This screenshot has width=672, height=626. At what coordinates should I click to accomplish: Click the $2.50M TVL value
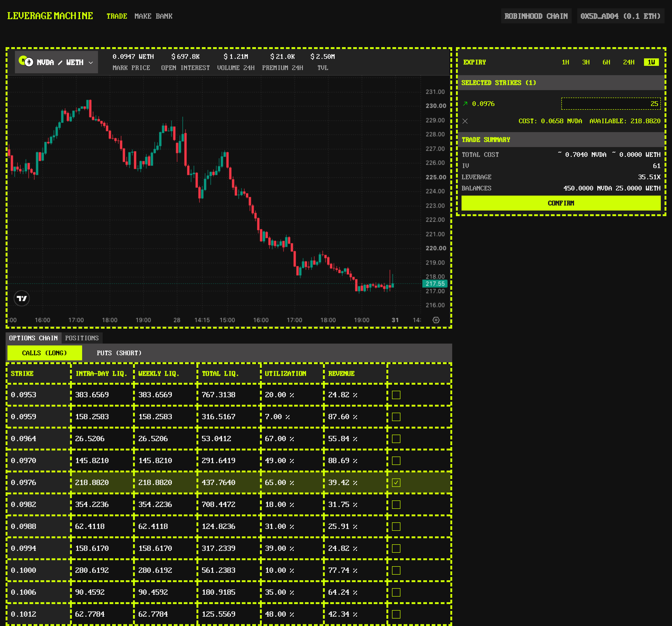[x=322, y=57]
